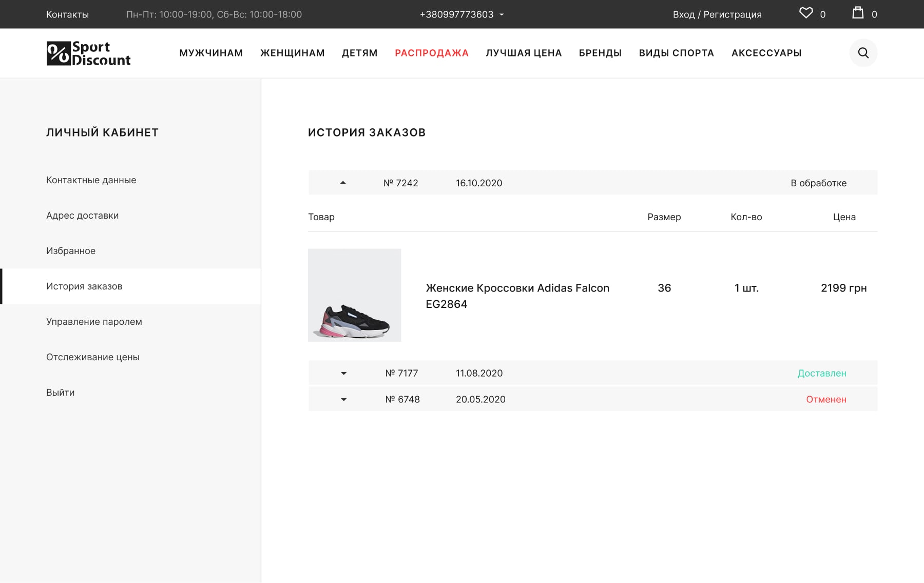The width and height of the screenshot is (924, 583).
Task: Click the wishlist heart icon
Action: pyautogui.click(x=806, y=13)
